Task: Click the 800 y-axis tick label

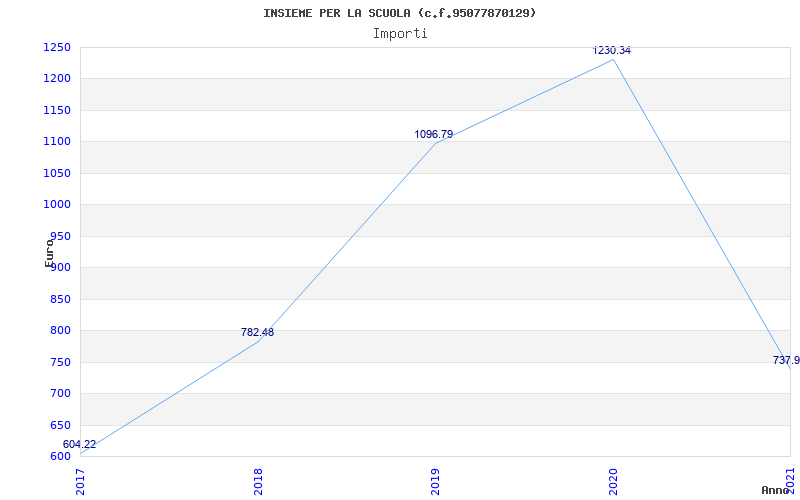Action: click(x=59, y=331)
